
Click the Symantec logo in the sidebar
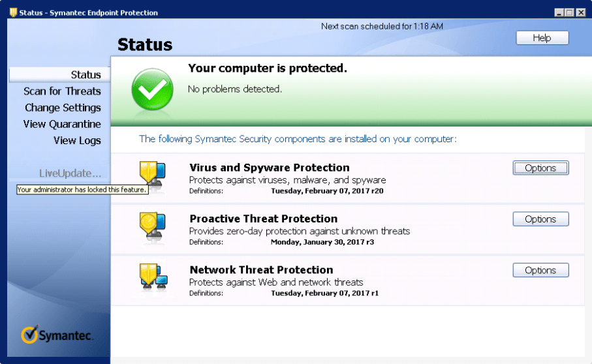coord(56,335)
